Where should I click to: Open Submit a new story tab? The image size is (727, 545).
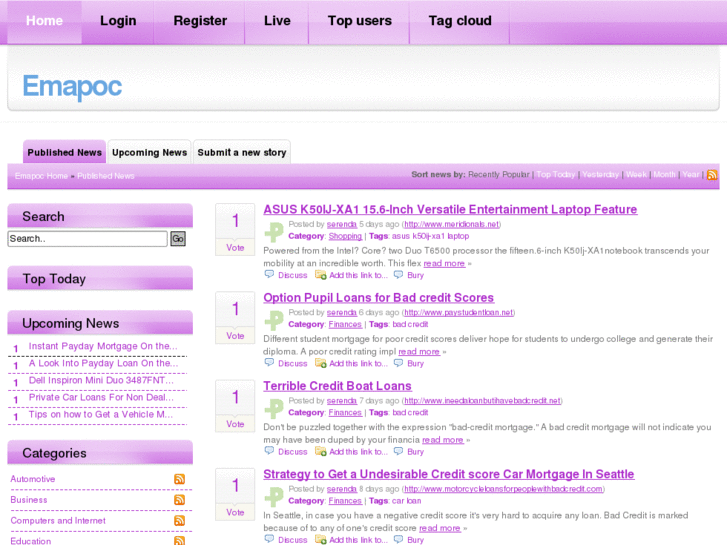coord(242,152)
